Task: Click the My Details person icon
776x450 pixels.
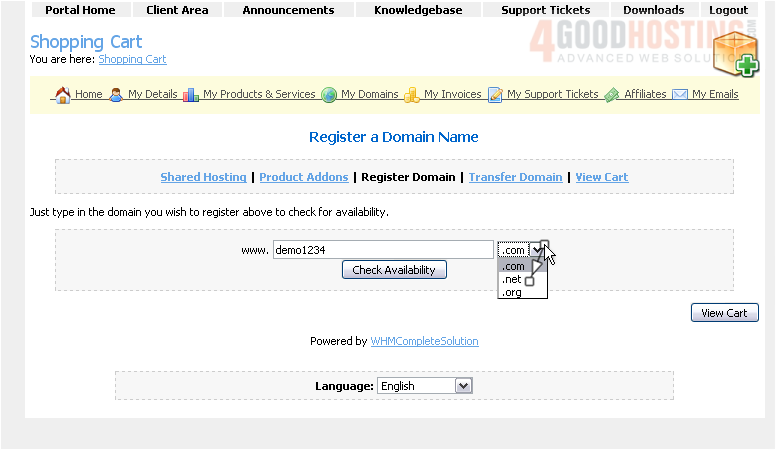Action: pos(116,95)
